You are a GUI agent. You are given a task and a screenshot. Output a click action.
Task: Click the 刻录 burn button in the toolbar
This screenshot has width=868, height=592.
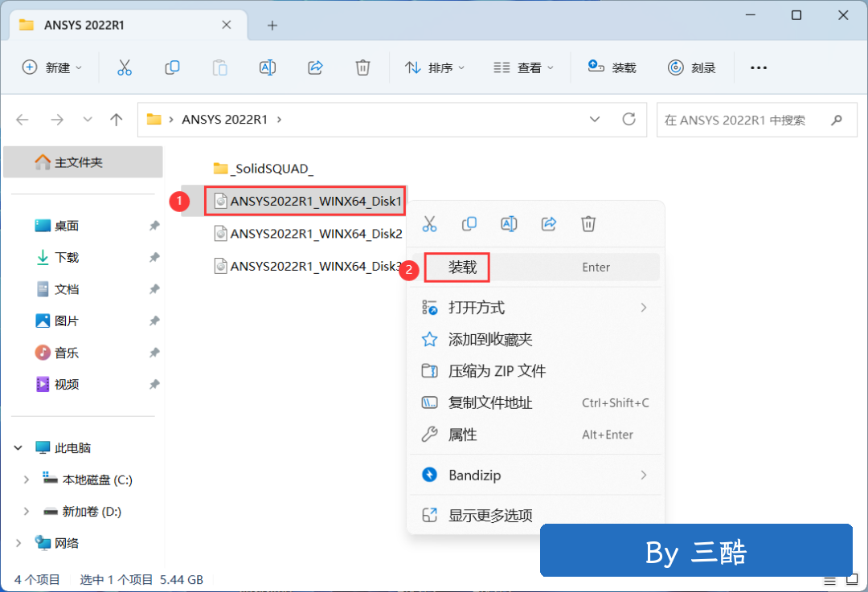pos(691,67)
